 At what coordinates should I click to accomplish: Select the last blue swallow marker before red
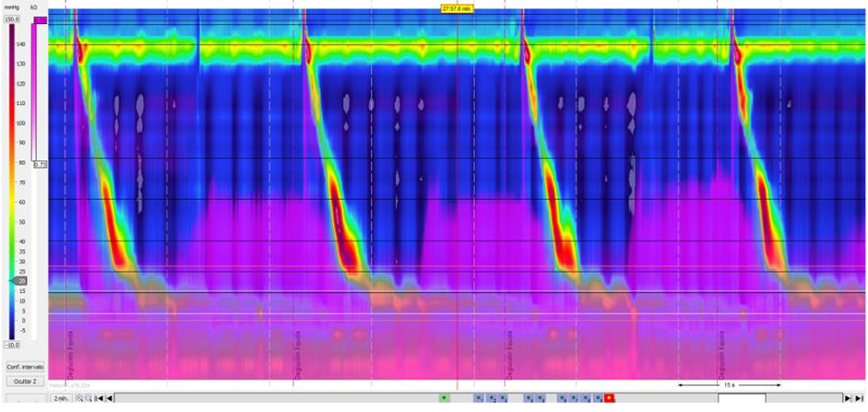point(597,398)
